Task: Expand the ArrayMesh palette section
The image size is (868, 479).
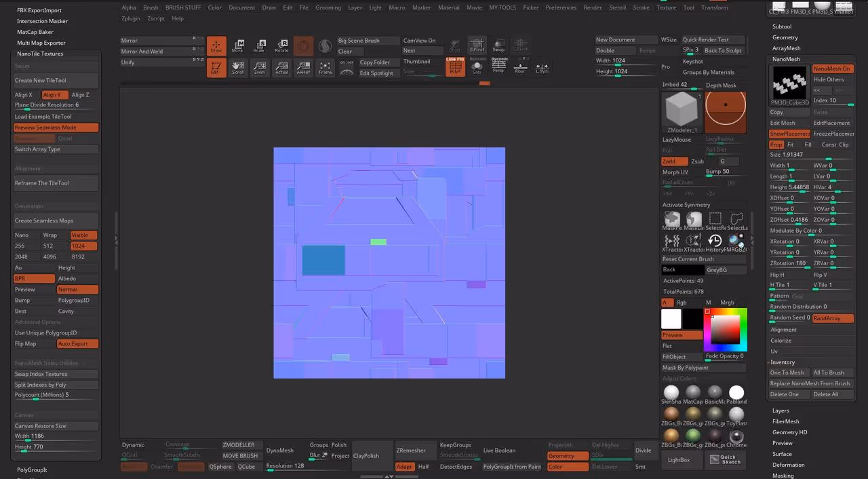Action: point(787,48)
